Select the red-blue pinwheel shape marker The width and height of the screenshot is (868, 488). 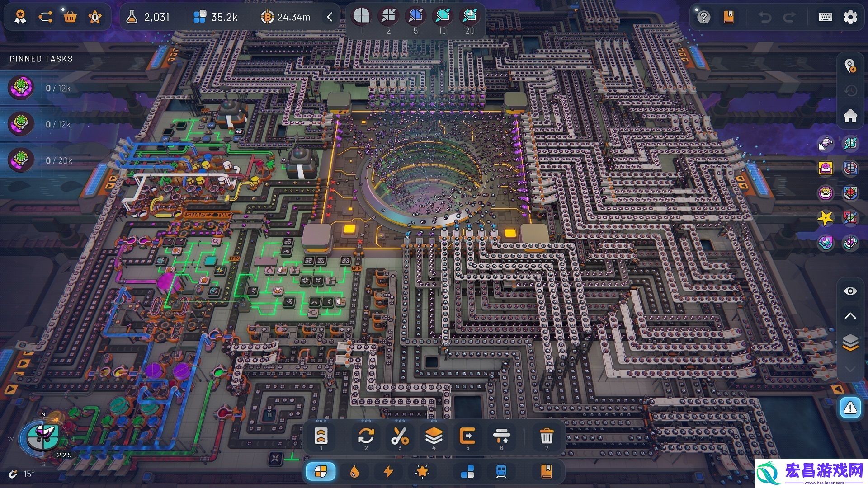[850, 218]
